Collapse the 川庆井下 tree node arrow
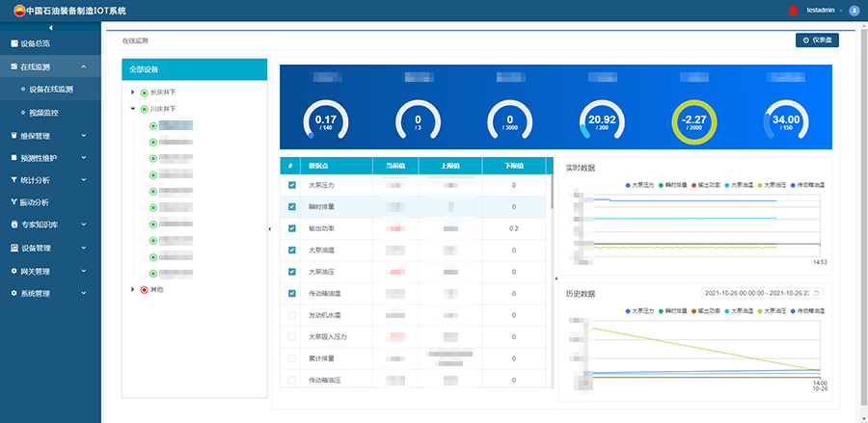 [132, 109]
